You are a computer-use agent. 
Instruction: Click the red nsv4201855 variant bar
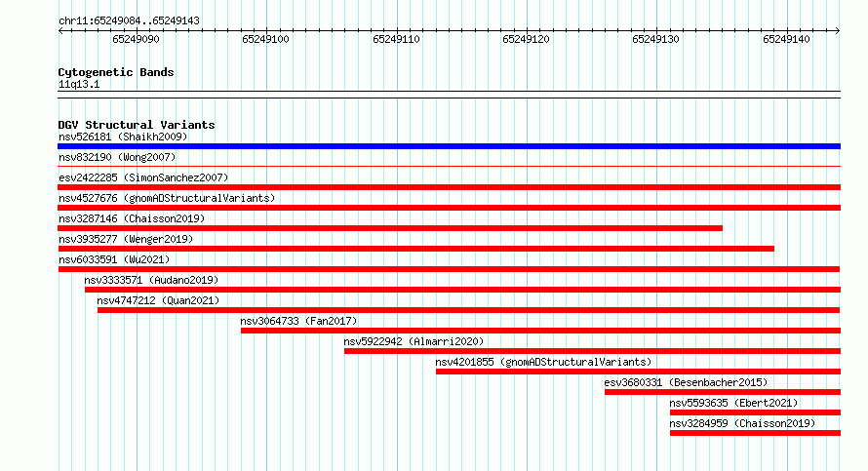pyautogui.click(x=638, y=372)
